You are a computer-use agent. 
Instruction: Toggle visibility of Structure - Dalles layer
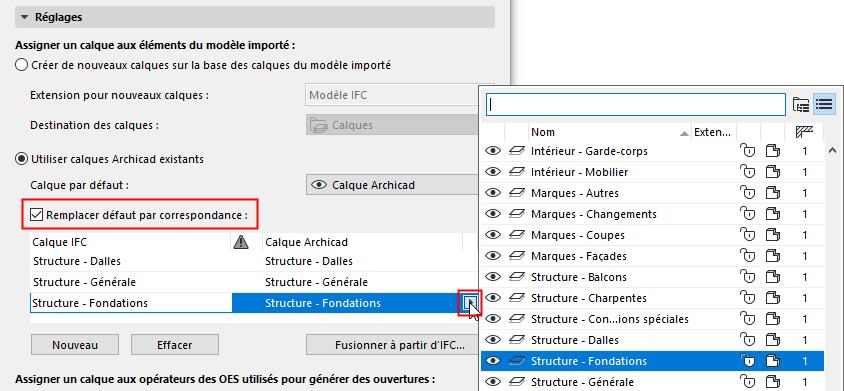493,340
